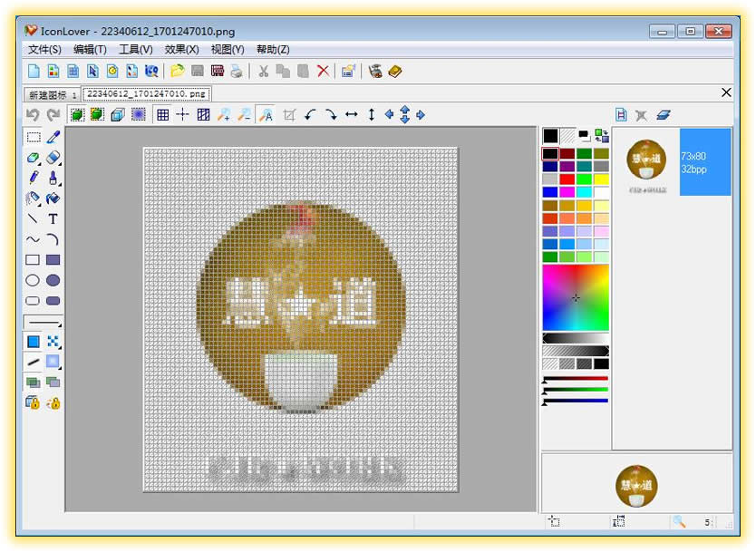Image resolution: width=756 pixels, height=552 pixels.
Task: Pick the red swatch in the palette
Action: 567,179
